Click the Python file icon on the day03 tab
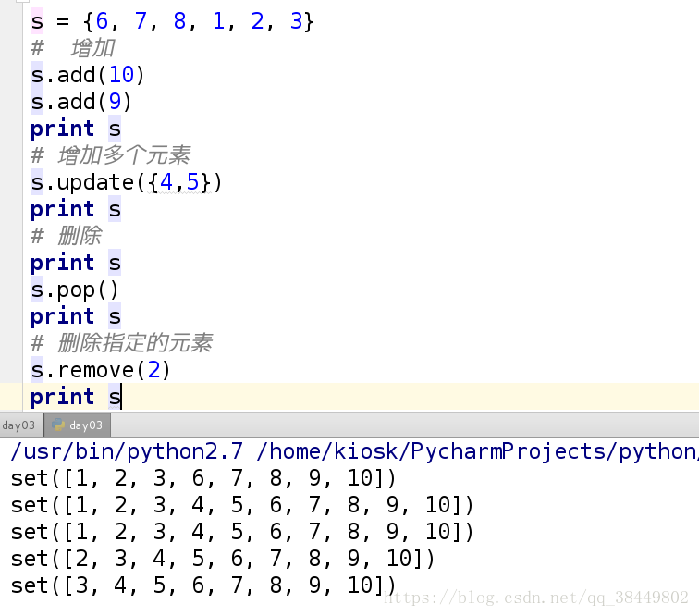Screen dimensions: 699x616 point(58,425)
